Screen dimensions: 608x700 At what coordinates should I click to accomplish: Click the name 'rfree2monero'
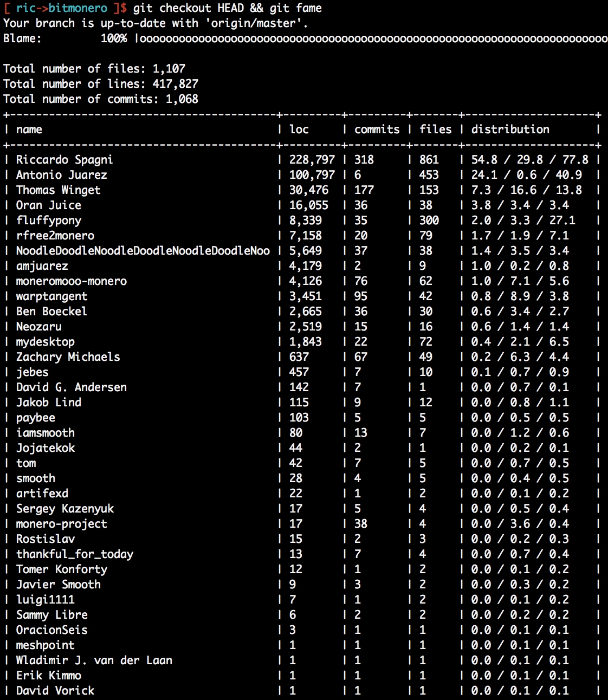(55, 236)
